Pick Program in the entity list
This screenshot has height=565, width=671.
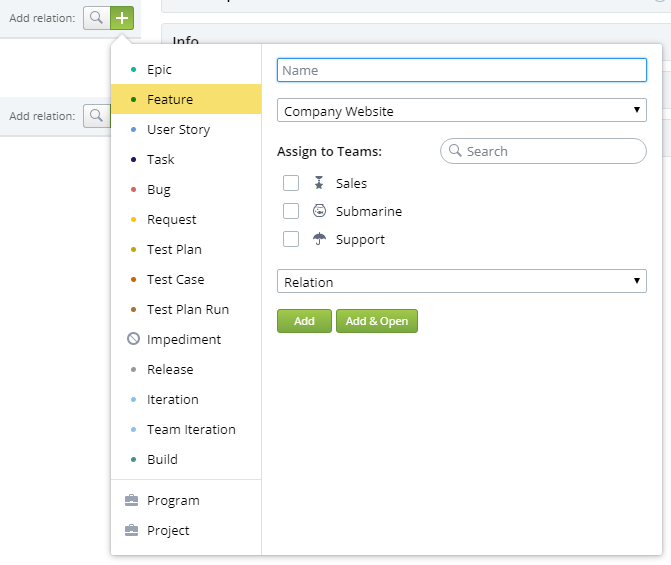pos(186,500)
